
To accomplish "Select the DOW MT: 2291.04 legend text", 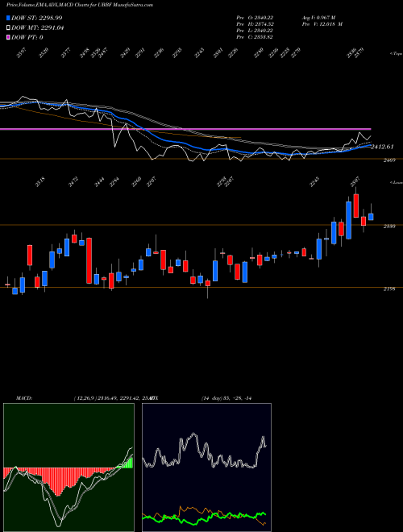I will [x=38, y=28].
